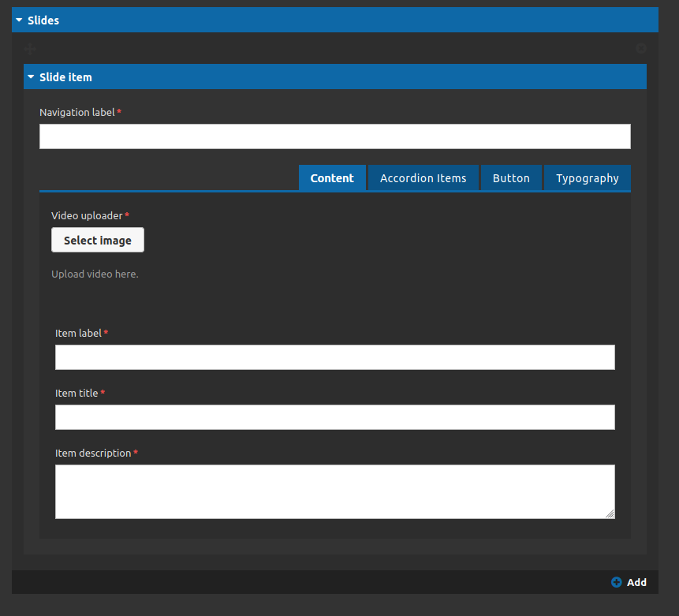This screenshot has height=616, width=679.
Task: Click the Navigation label caption text
Action: click(76, 112)
